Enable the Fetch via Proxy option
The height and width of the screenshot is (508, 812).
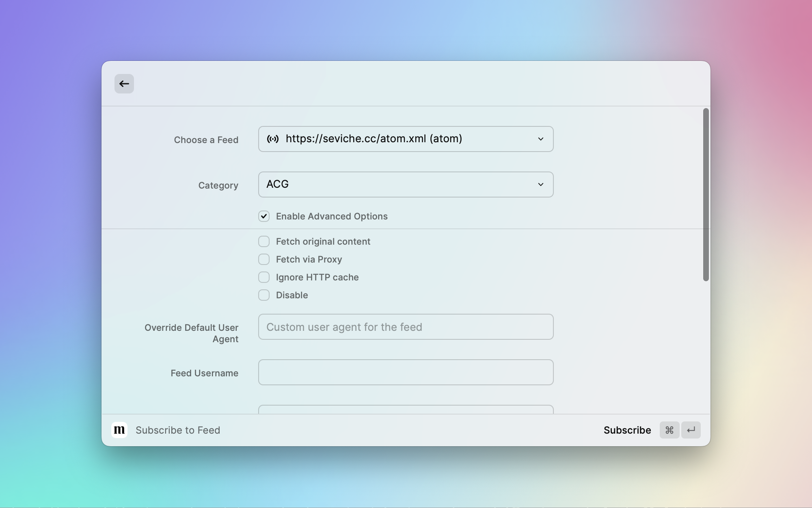(x=263, y=259)
